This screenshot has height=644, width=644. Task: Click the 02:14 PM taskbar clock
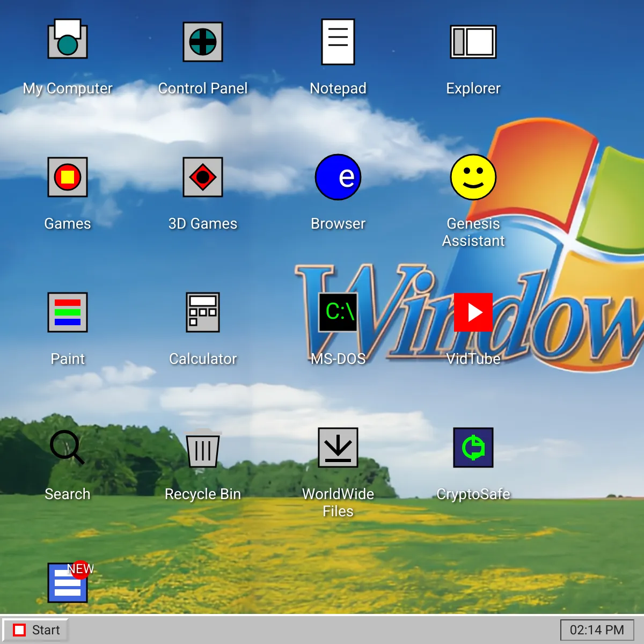tap(597, 630)
